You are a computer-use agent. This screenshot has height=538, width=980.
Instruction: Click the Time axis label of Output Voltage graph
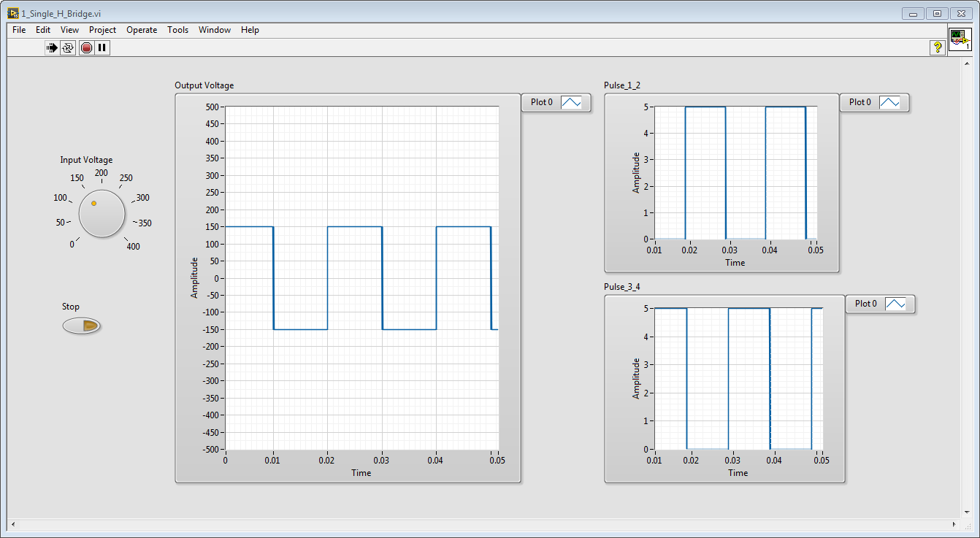click(361, 473)
